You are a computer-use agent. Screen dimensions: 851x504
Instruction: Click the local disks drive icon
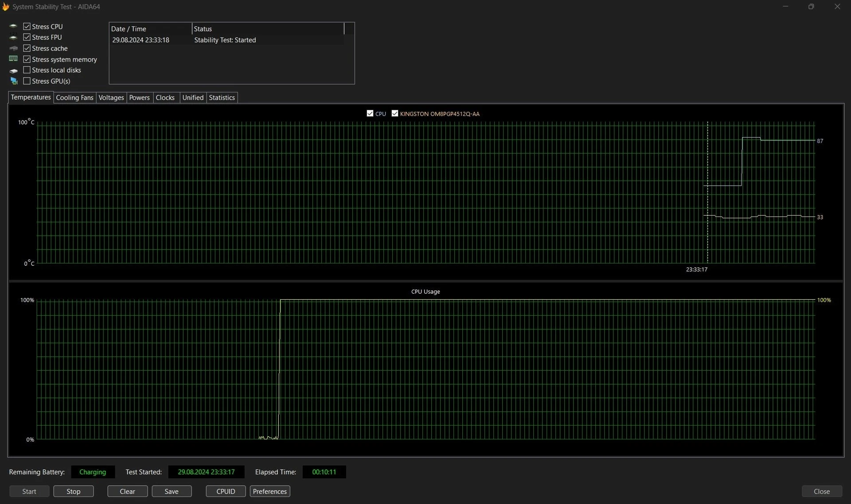[13, 70]
